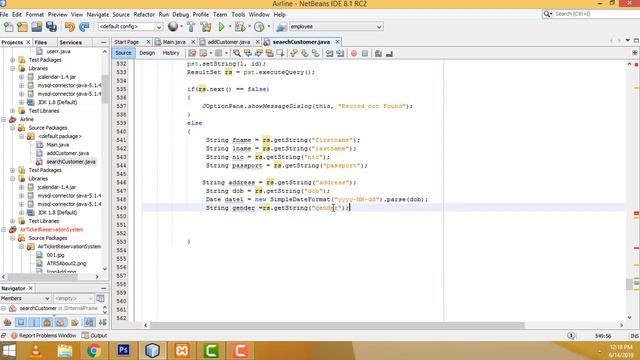Click the Stop Macro Recording square icon

[365, 53]
